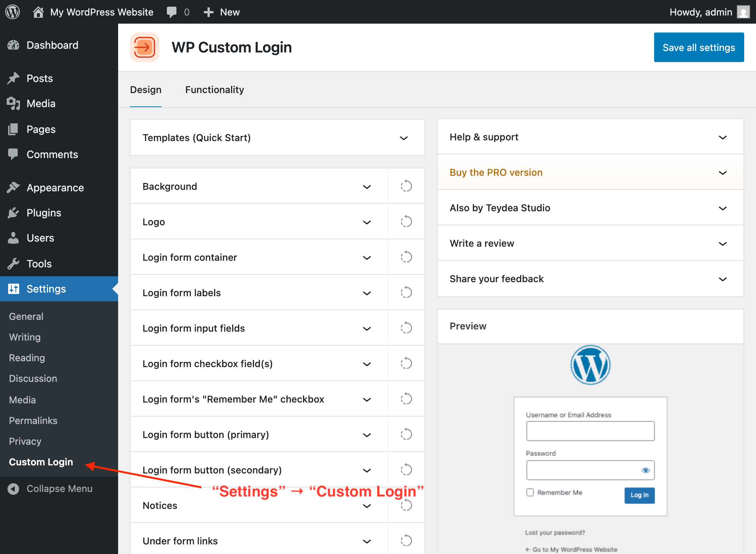This screenshot has height=554, width=756.
Task: Click the comments bubble in the top bar
Action: (x=172, y=11)
